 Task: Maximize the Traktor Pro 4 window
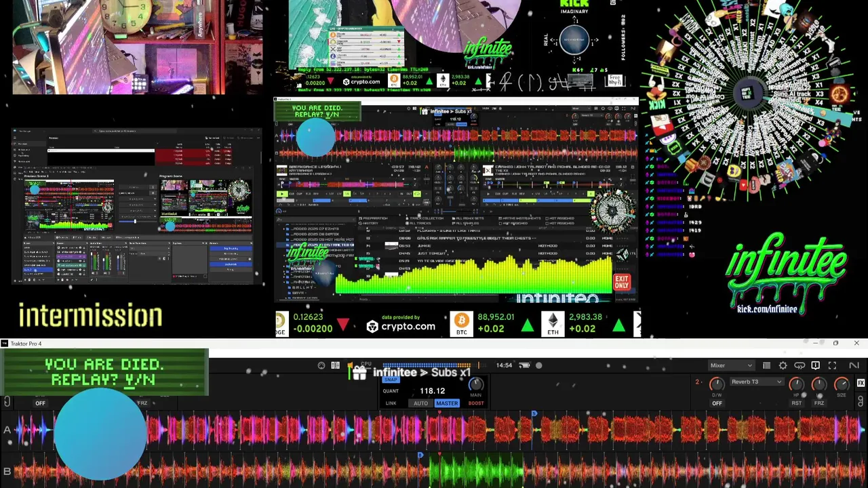pyautogui.click(x=835, y=344)
